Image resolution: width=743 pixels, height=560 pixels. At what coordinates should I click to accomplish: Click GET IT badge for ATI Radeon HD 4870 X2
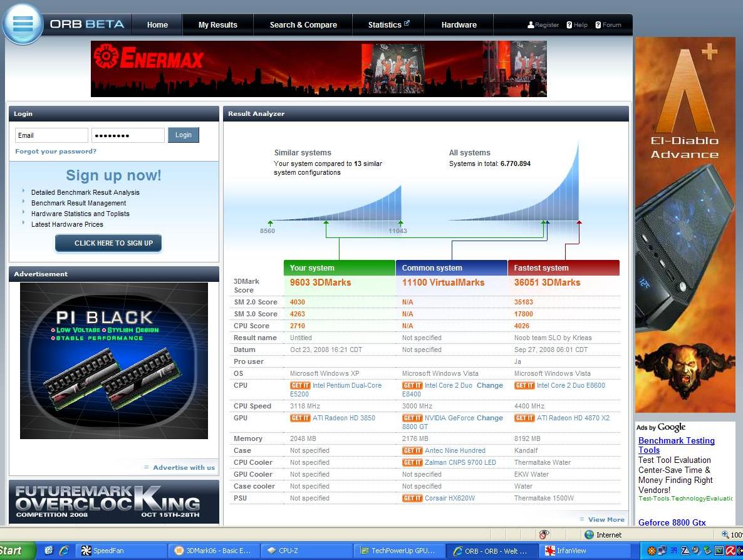[x=524, y=418]
